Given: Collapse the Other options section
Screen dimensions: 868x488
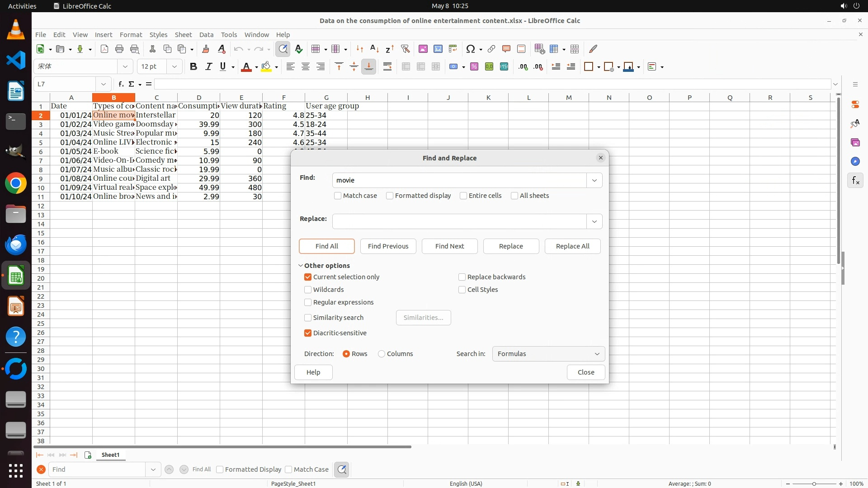Looking at the screenshot, I should click(301, 266).
